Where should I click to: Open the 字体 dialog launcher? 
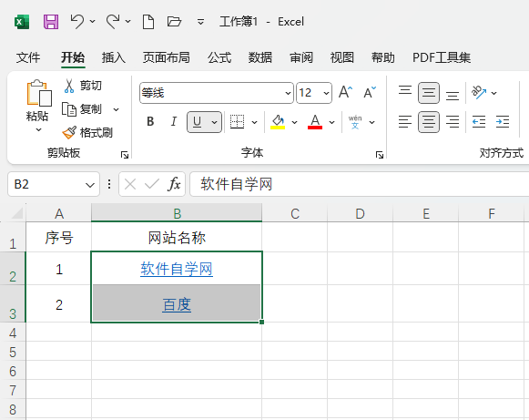tap(380, 155)
